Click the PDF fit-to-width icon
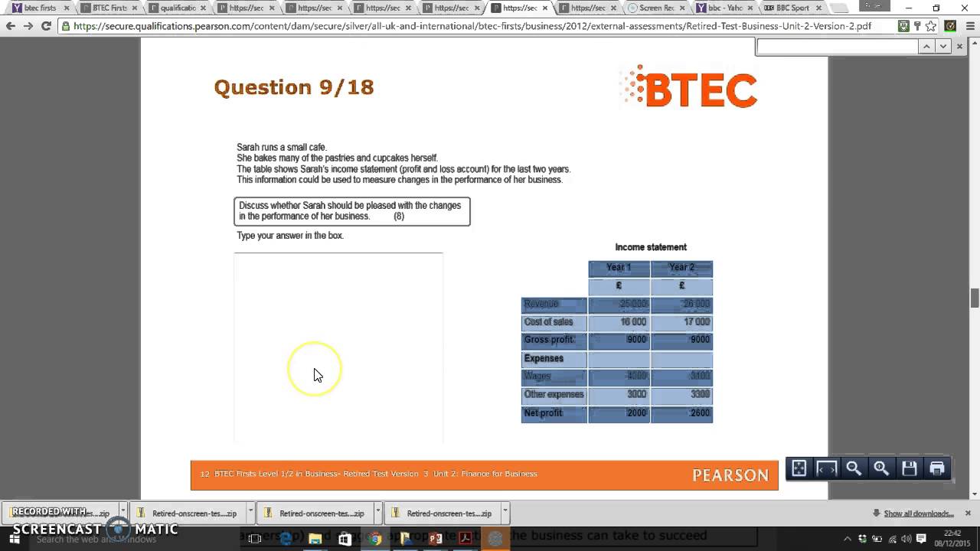This screenshot has width=980, height=551. 826,468
